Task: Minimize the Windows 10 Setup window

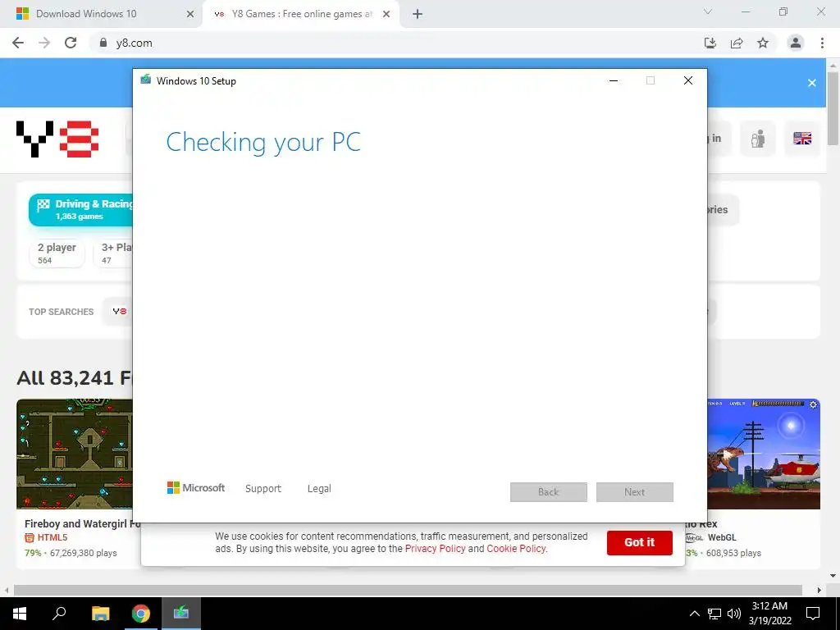Action: 614,81
